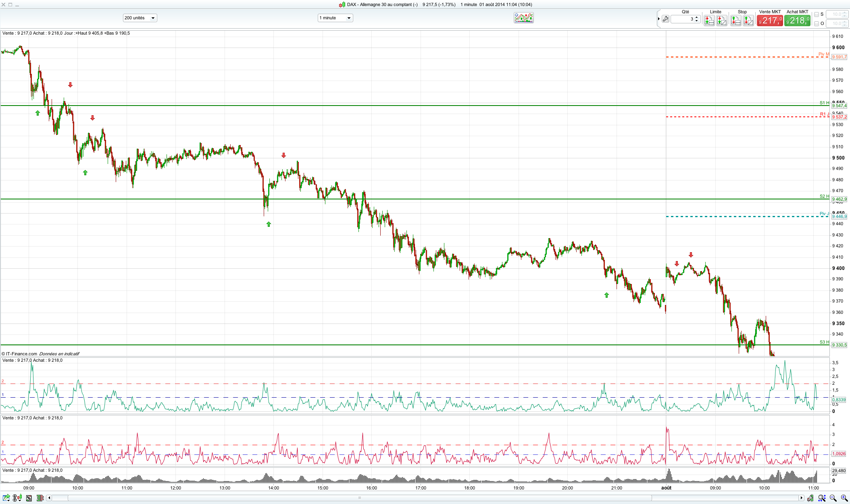Viewport: 850px width, 504px height.
Task: Open the order book ladder icon
Action: coord(40,498)
